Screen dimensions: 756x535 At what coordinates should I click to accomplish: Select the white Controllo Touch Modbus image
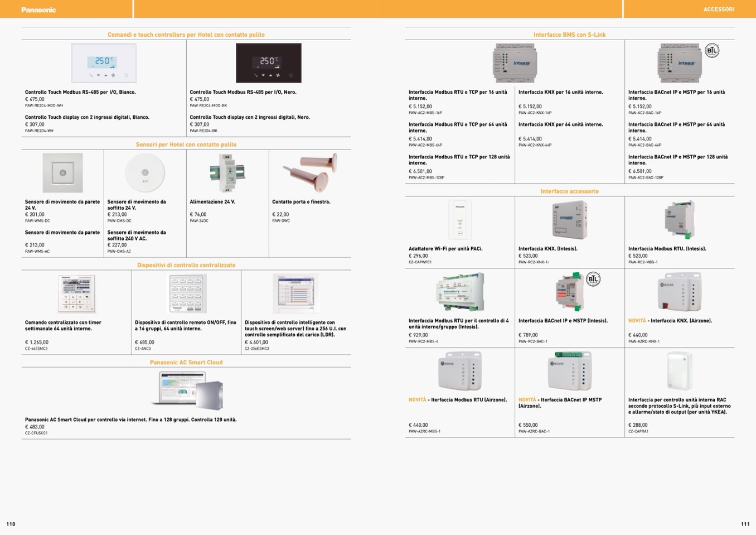(x=104, y=63)
